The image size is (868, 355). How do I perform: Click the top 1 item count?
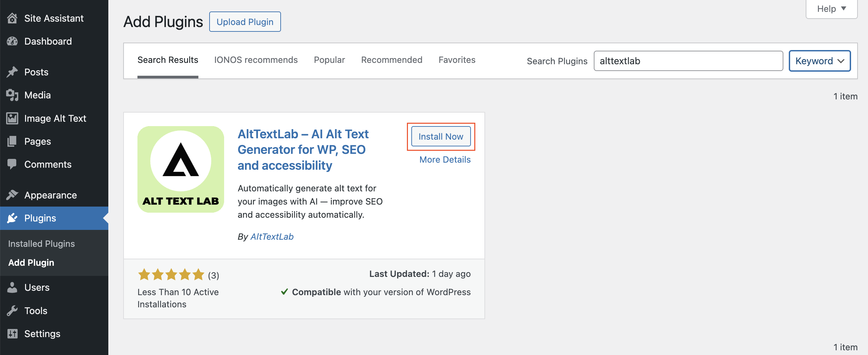coord(845,96)
